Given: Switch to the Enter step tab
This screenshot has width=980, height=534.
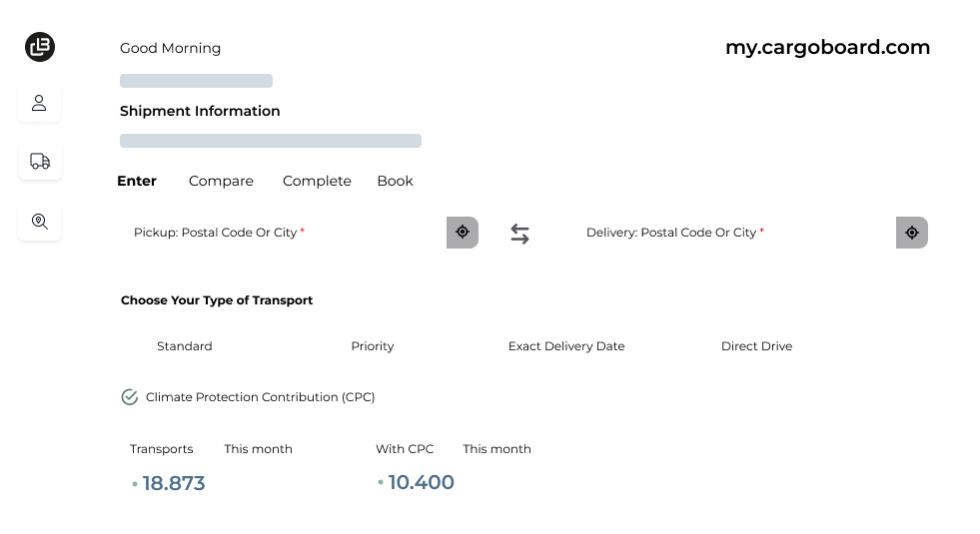Looking at the screenshot, I should pos(137,181).
